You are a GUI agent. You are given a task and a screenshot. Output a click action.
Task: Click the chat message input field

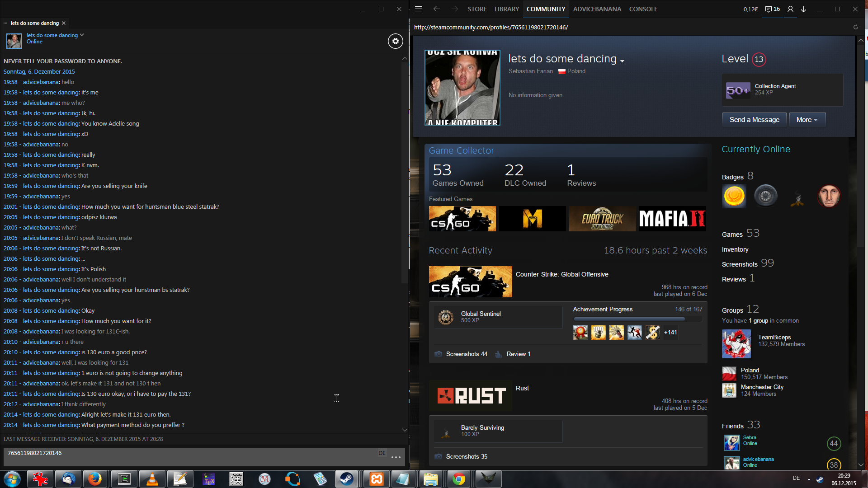coord(190,456)
